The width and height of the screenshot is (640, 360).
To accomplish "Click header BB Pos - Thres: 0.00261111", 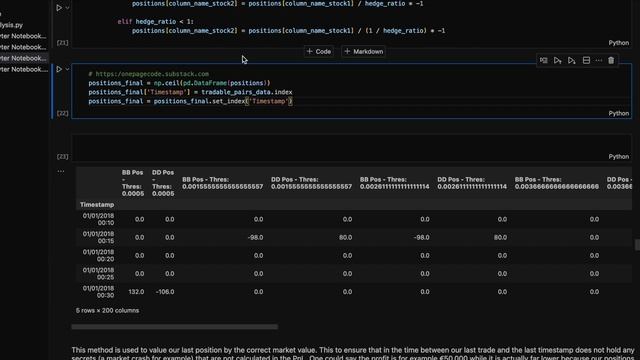I will click(394, 183).
